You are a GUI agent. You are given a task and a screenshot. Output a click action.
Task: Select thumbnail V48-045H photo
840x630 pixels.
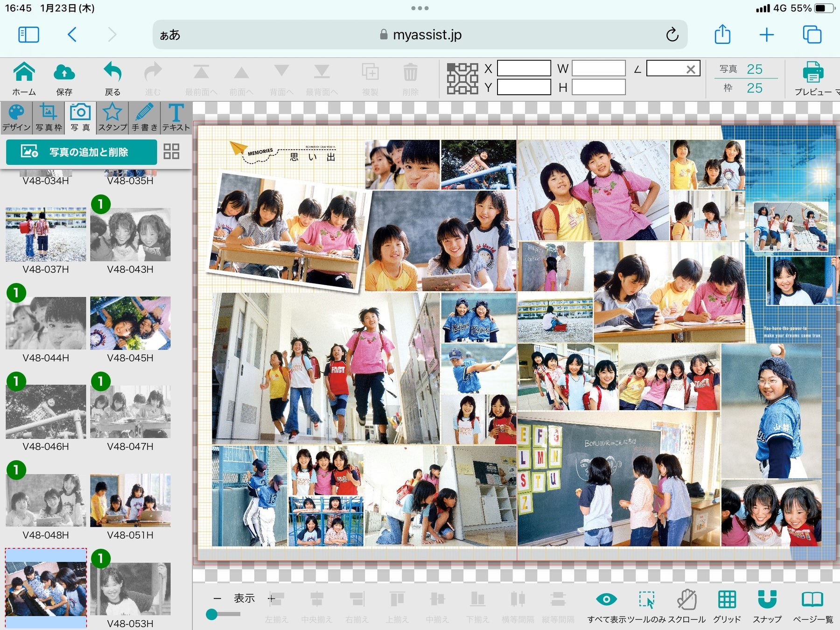click(x=130, y=323)
